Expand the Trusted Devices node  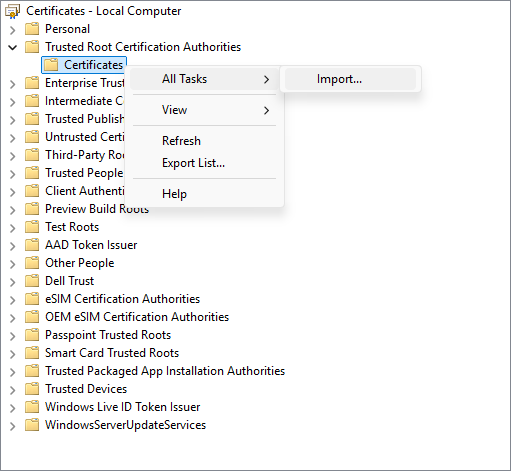pyautogui.click(x=13, y=390)
